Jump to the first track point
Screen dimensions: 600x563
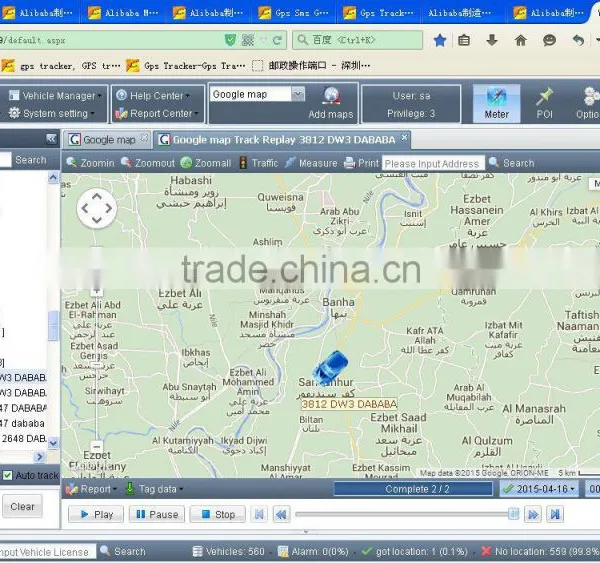point(259,514)
